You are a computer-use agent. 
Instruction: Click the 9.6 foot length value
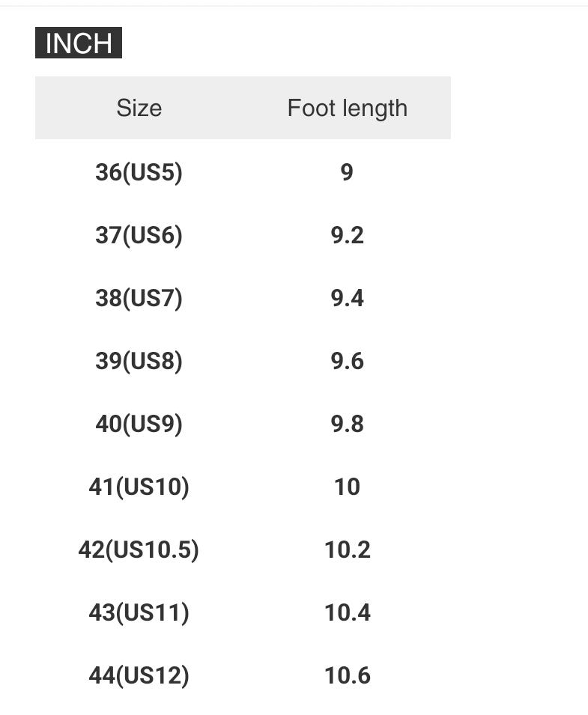[348, 361]
